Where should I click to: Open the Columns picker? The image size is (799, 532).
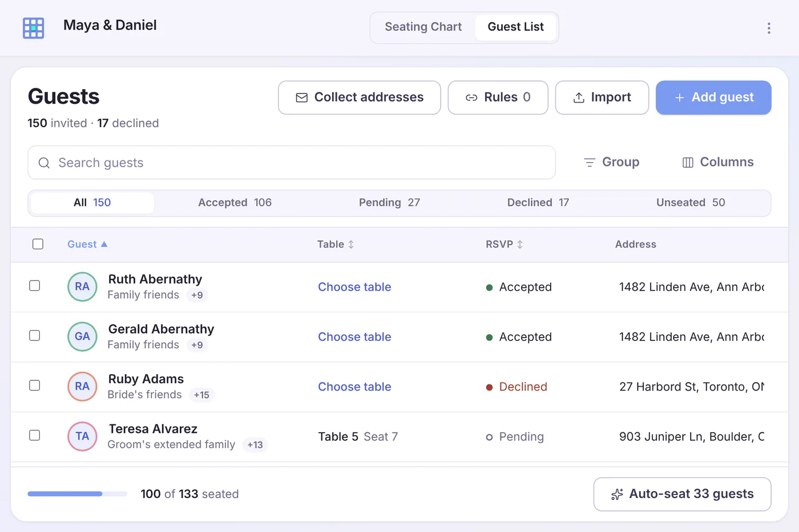(x=718, y=163)
